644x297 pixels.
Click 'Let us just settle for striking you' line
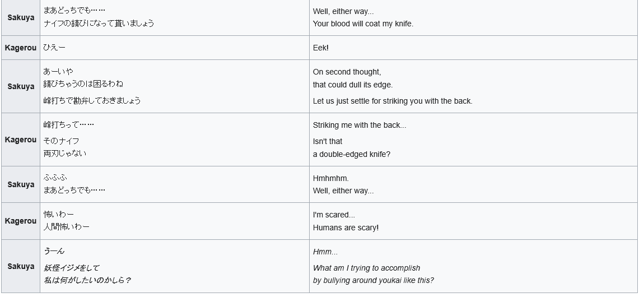[393, 101]
